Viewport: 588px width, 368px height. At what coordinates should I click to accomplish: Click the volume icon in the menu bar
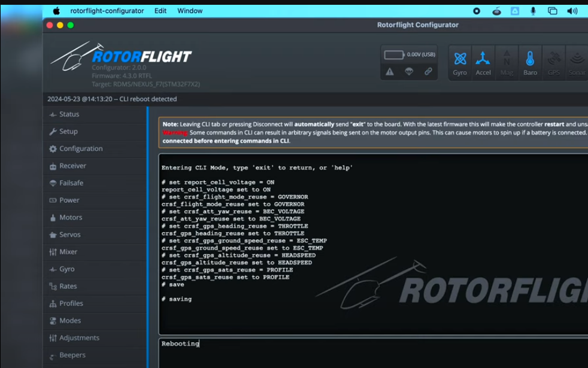pos(572,11)
